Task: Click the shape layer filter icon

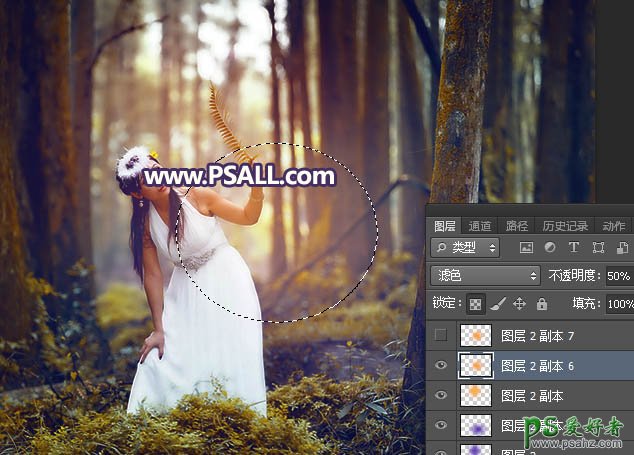Action: 598,247
